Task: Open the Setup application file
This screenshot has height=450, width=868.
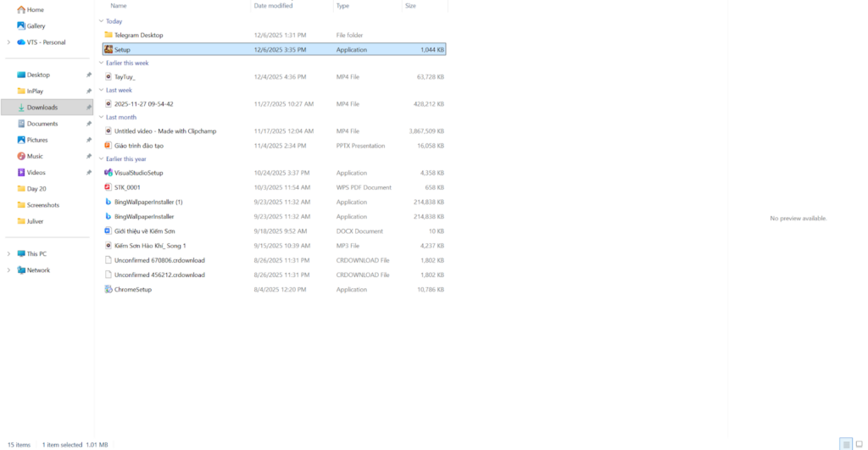Action: pyautogui.click(x=122, y=50)
